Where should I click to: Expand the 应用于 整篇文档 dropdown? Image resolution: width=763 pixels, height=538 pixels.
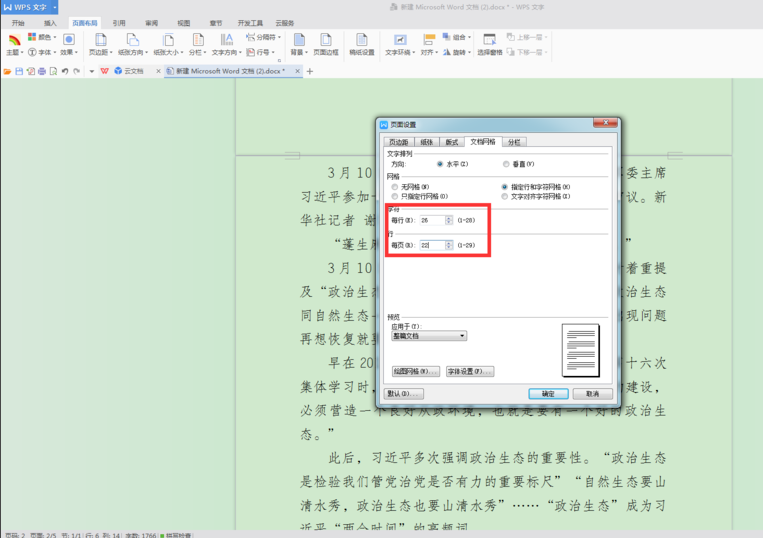429,336
